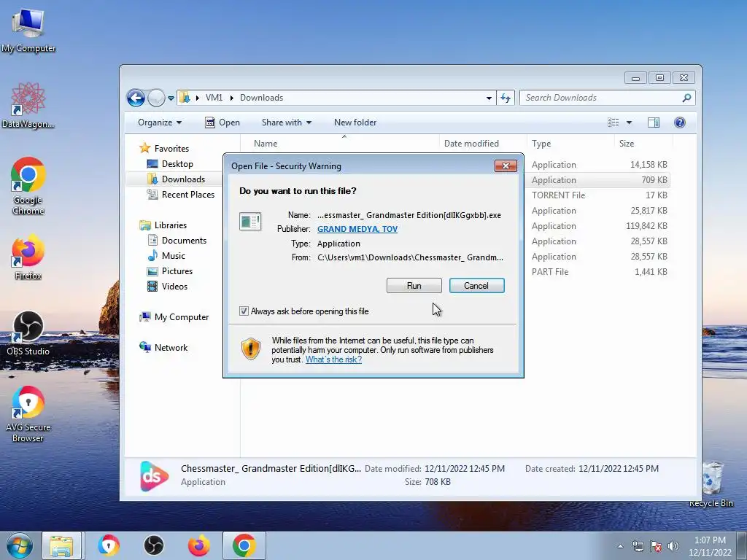Close the Open File Security Warning dialog
747x560 pixels.
click(x=506, y=166)
